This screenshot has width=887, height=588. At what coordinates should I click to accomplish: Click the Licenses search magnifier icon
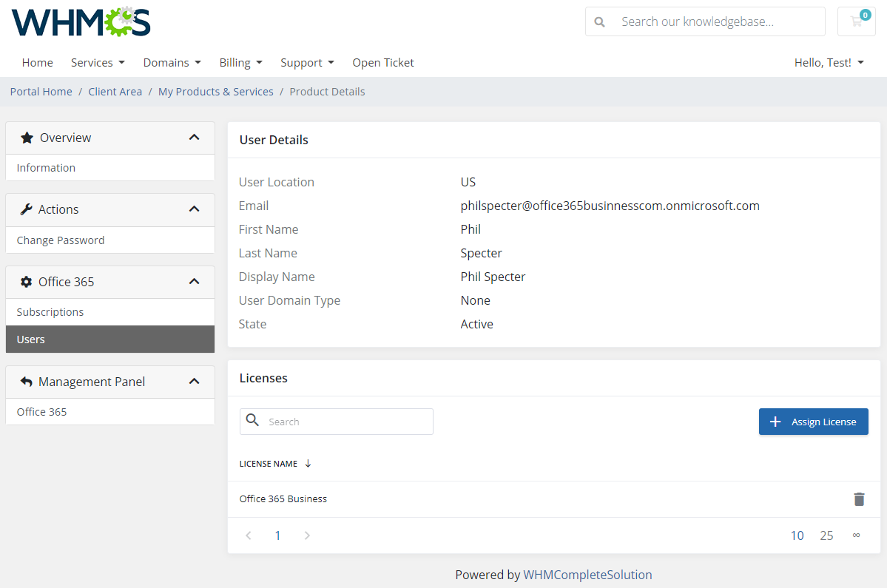(x=253, y=420)
